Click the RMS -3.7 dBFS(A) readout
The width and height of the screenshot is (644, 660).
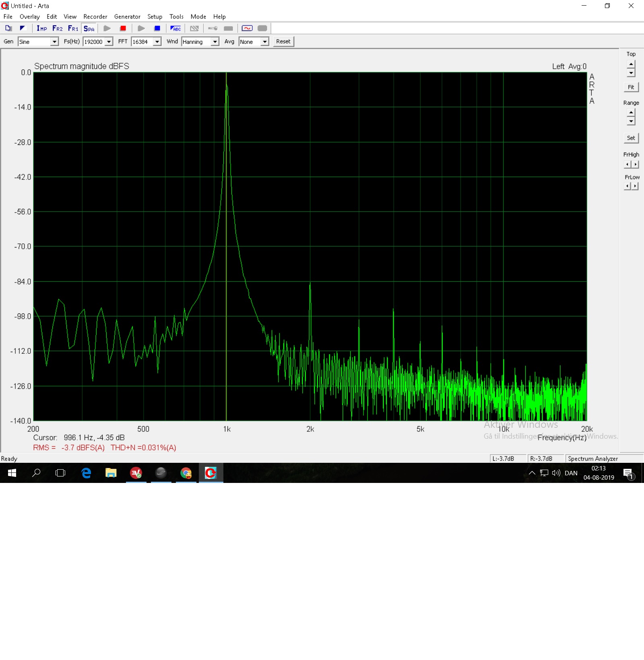tap(69, 448)
